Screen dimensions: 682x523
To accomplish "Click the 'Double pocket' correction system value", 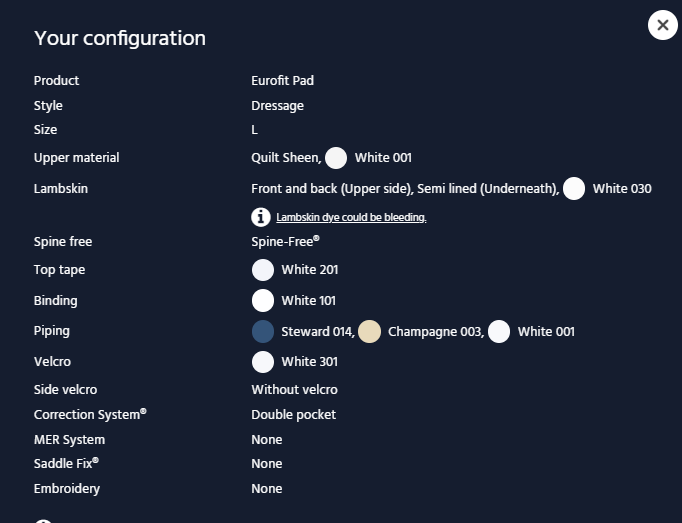I will click(x=293, y=415).
